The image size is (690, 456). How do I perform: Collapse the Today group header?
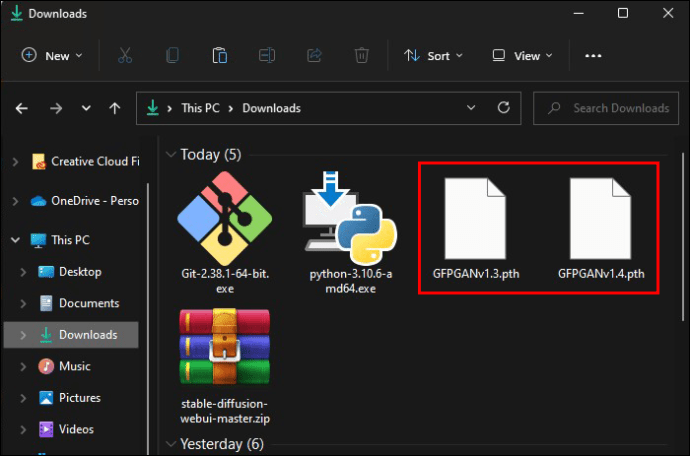pos(171,155)
